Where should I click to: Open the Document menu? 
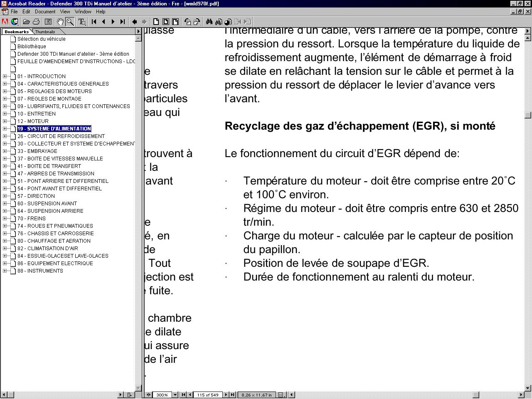coord(45,12)
